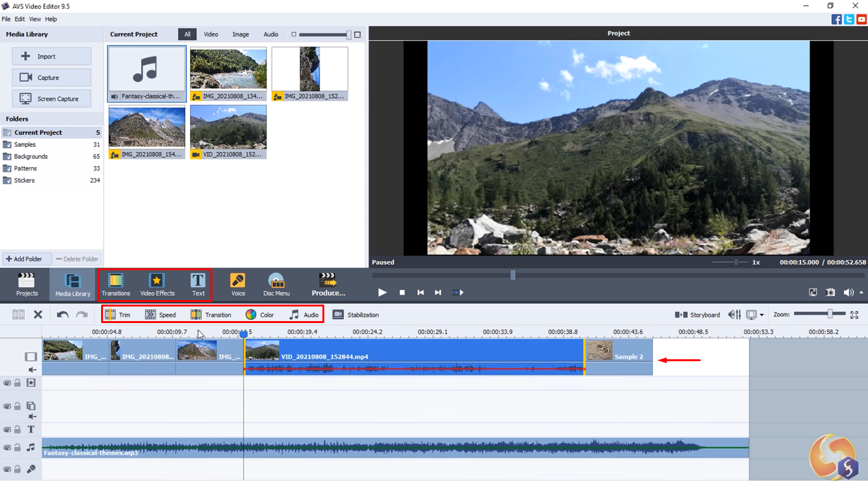The height and width of the screenshot is (482, 868).
Task: Open the Voice recording tool
Action: (238, 284)
